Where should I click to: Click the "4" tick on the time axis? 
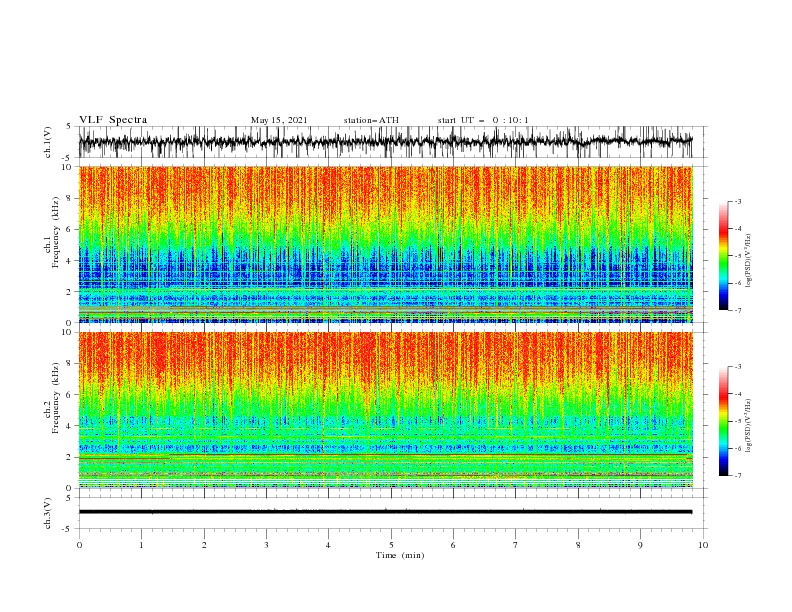[x=329, y=545]
